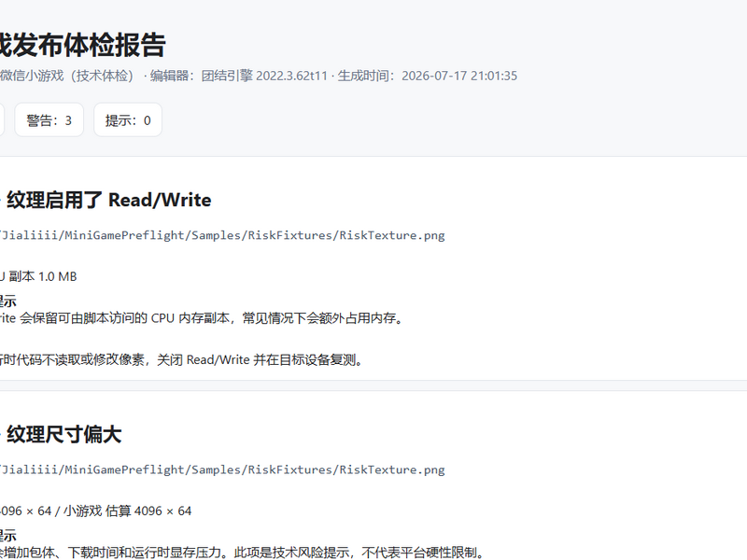This screenshot has width=747, height=560.
Task: Click the 4096 × 64 size estimate line
Action: 96,511
